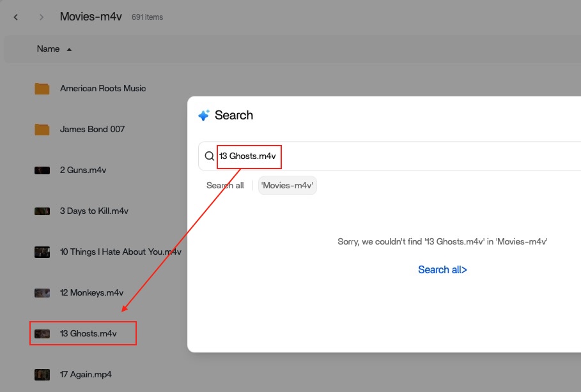The image size is (581, 392).
Task: Click the sparkle icon beside Search heading
Action: coord(204,115)
